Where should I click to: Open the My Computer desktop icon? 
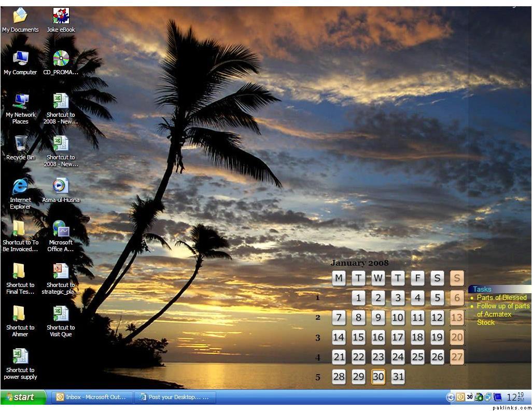(x=20, y=59)
